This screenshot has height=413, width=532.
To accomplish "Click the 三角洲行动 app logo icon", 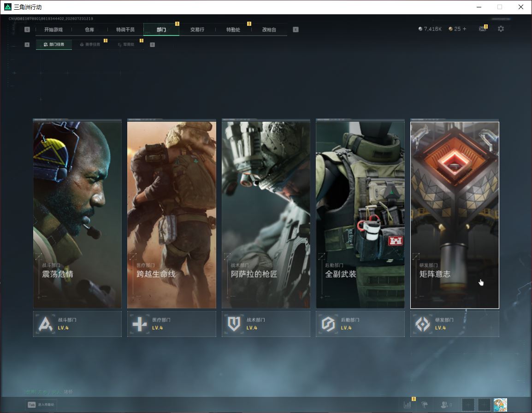I will point(7,7).
